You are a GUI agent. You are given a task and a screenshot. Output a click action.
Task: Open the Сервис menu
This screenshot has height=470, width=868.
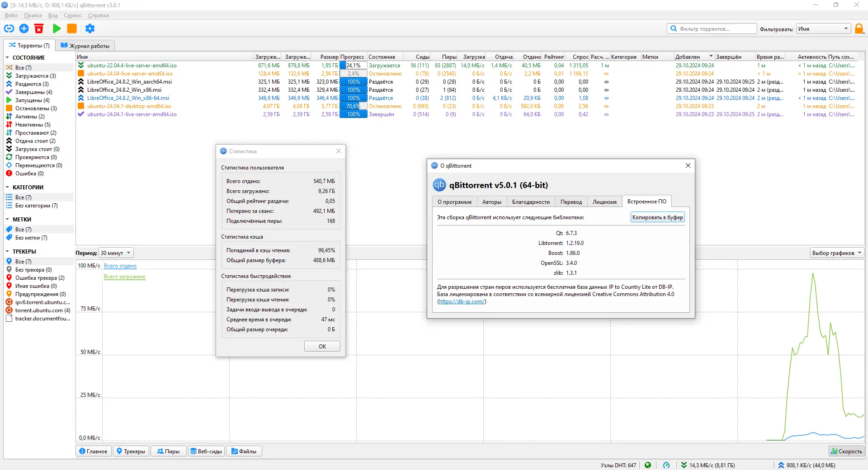(x=73, y=15)
